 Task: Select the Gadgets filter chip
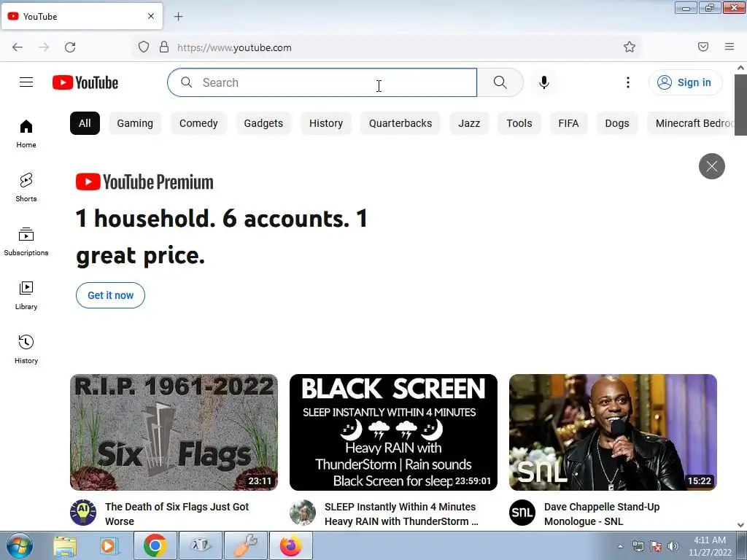point(263,123)
